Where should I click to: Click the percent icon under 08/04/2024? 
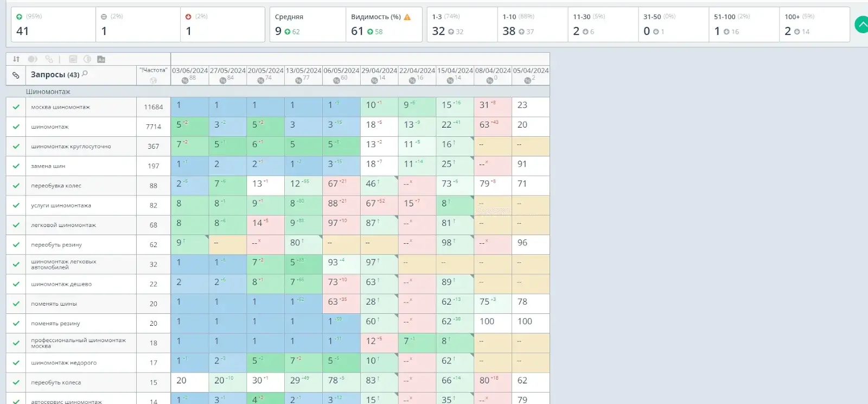[490, 80]
